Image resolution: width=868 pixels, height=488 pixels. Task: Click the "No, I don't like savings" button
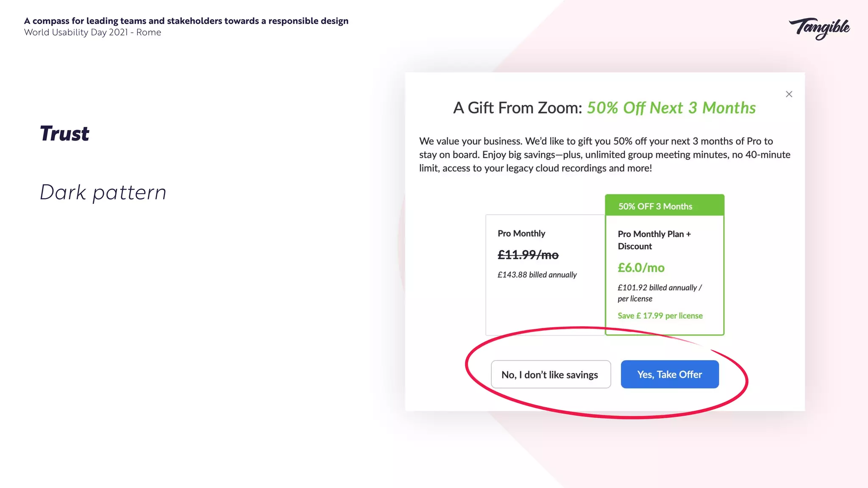pos(551,374)
